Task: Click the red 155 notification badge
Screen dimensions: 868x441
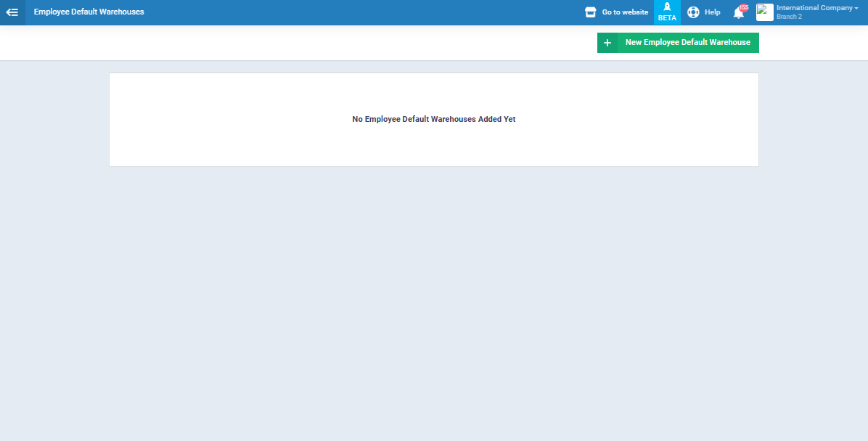Action: tap(744, 7)
